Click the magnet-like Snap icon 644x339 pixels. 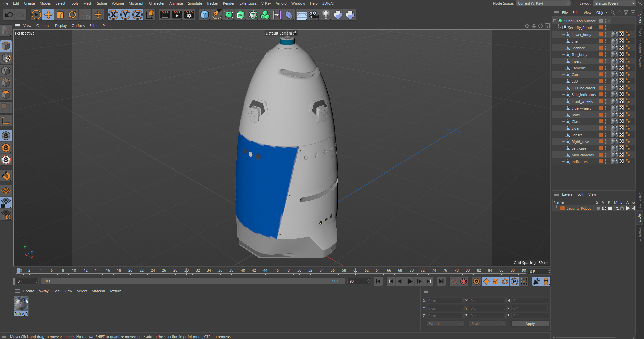6,175
